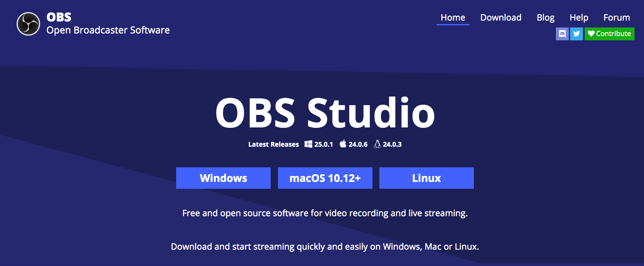Viewport: 644px width, 266px height.
Task: Click the large OBS Studio heading
Action: click(325, 113)
